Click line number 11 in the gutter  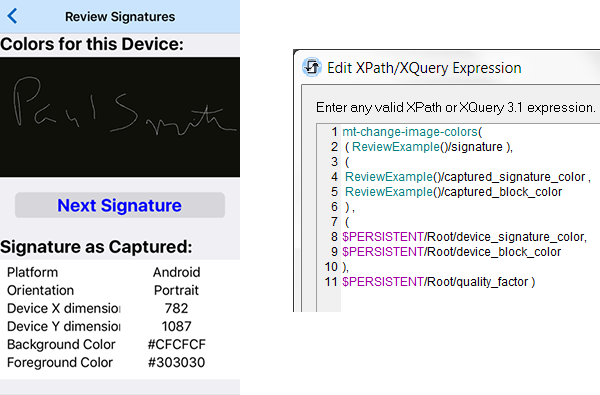pos(331,282)
